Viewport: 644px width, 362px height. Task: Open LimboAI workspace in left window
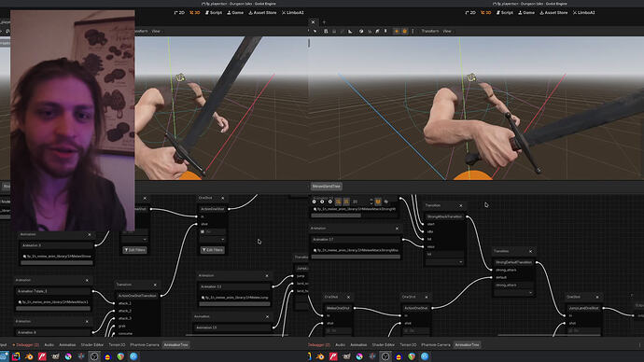(x=293, y=13)
